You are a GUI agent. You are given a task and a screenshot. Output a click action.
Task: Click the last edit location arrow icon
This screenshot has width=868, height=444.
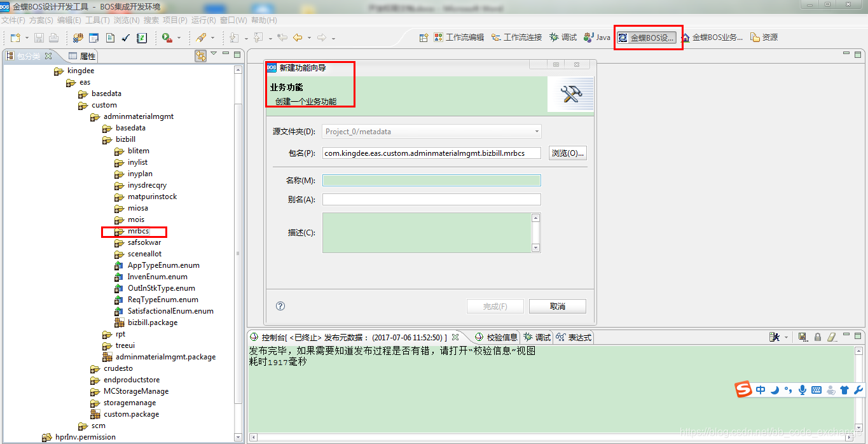click(x=282, y=38)
